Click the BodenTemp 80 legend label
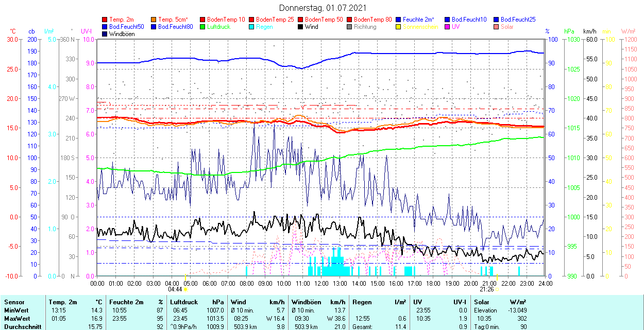Screen dimensions: 644x330 (x=373, y=20)
